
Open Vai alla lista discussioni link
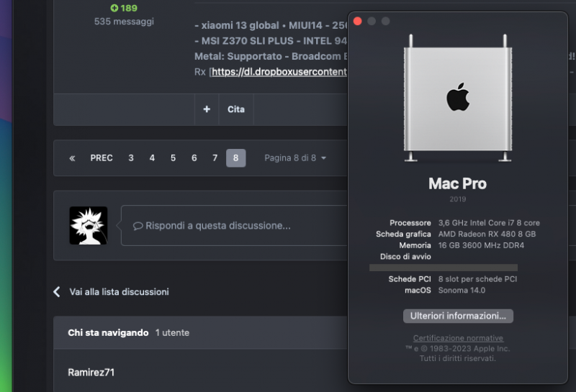[x=119, y=292]
